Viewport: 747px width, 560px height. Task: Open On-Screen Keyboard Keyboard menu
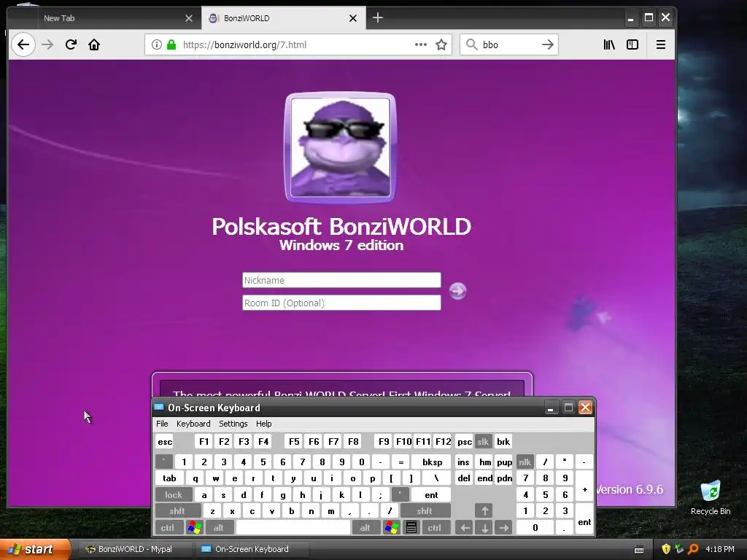pyautogui.click(x=193, y=424)
